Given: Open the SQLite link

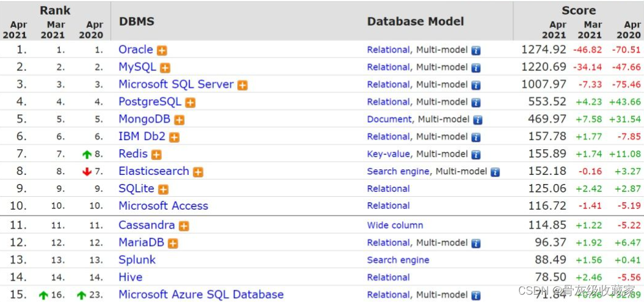Looking at the screenshot, I should 136,188.
